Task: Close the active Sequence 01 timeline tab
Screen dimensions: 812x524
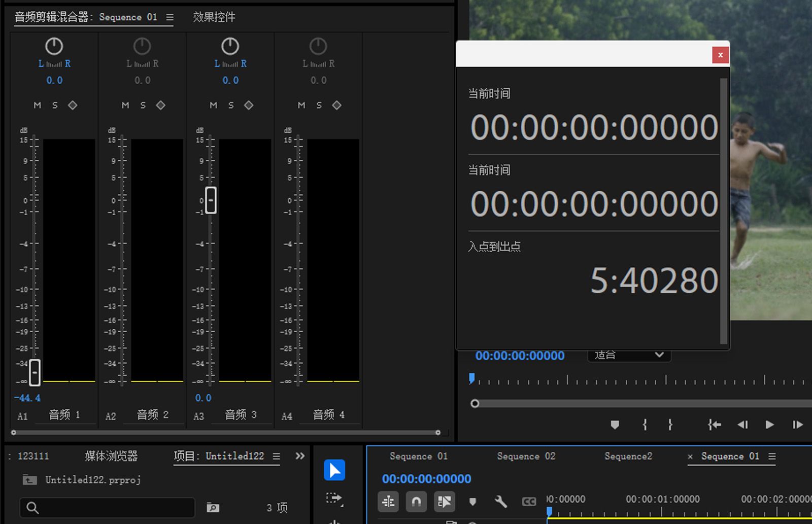Action: 690,457
